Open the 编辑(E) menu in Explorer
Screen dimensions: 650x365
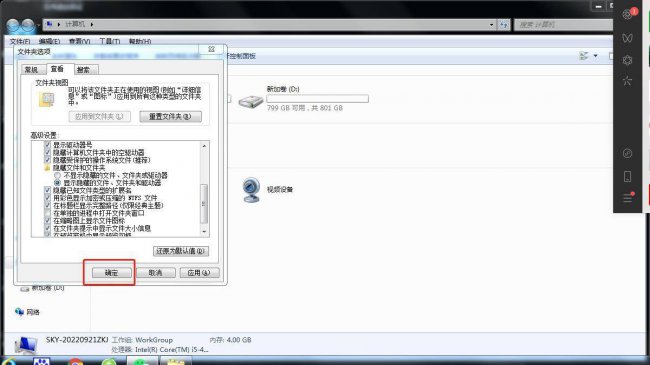point(49,41)
